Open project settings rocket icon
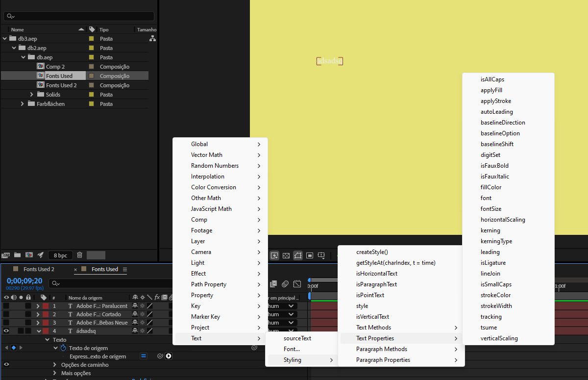 coord(41,255)
